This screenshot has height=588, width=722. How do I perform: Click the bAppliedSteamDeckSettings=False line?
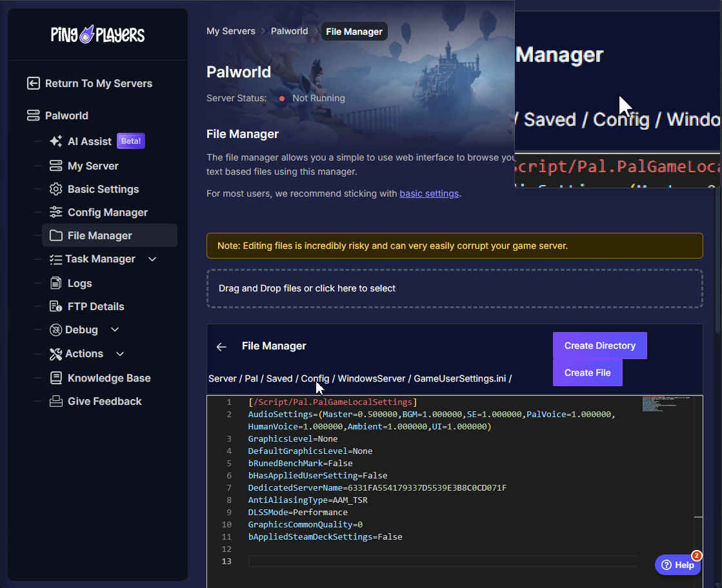click(x=325, y=537)
